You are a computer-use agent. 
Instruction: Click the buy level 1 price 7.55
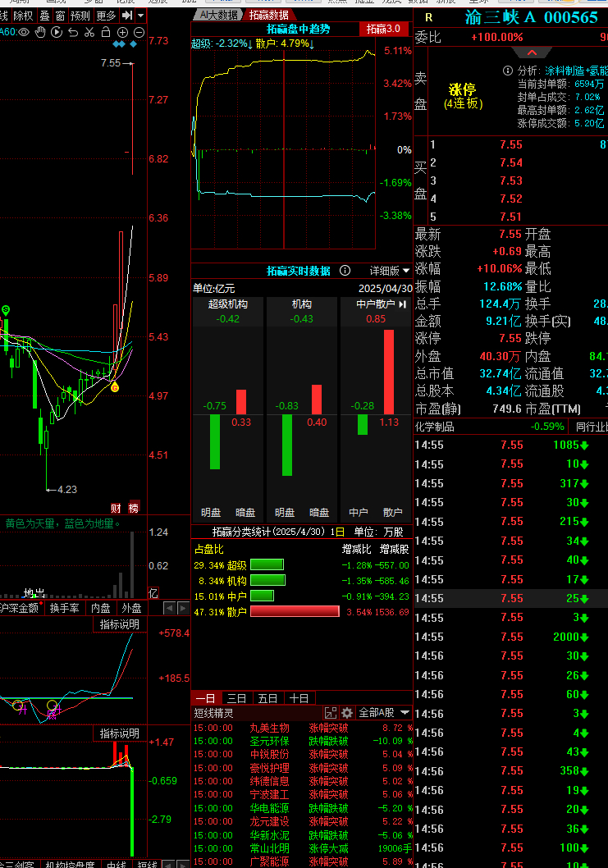(x=511, y=144)
